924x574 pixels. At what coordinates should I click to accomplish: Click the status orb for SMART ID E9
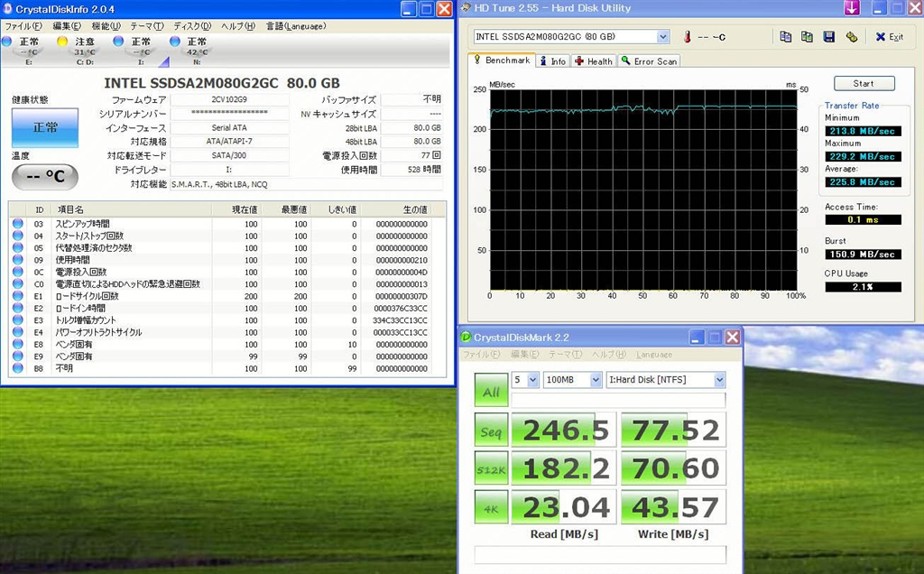(x=18, y=356)
